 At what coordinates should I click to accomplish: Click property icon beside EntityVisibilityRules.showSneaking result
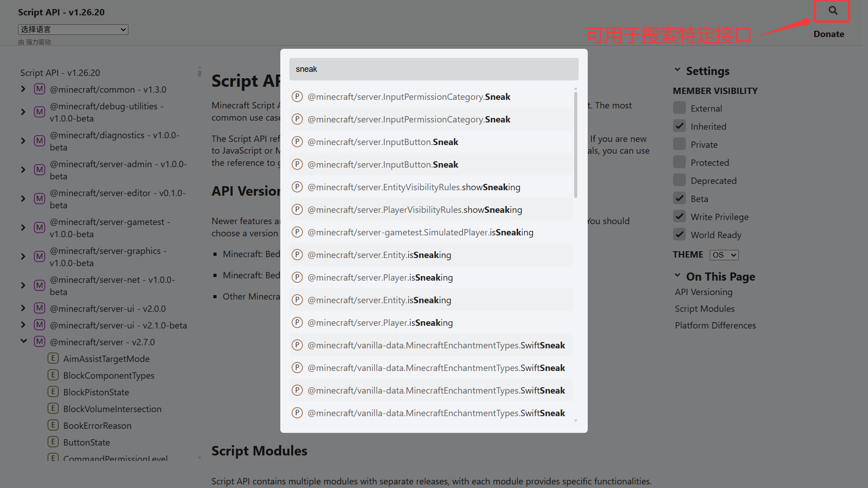(297, 187)
